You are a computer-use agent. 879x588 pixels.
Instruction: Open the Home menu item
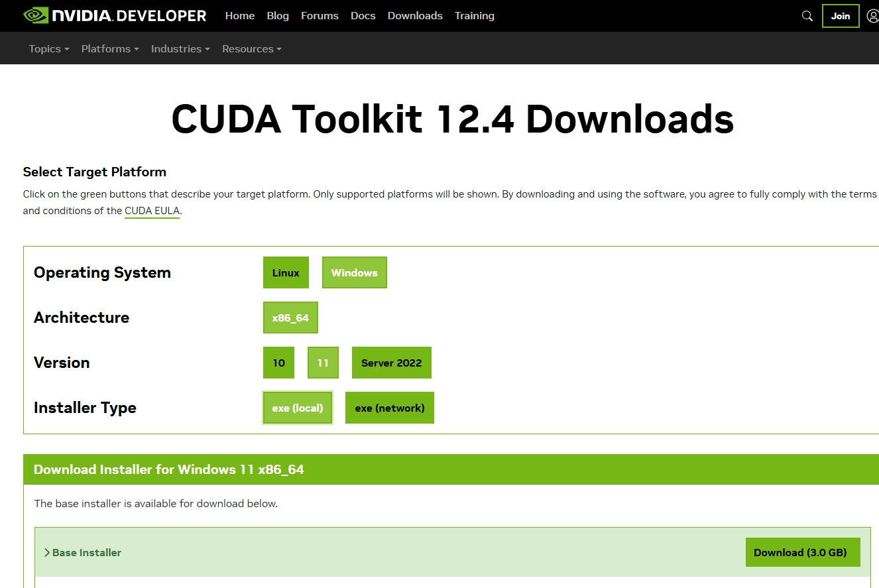239,16
